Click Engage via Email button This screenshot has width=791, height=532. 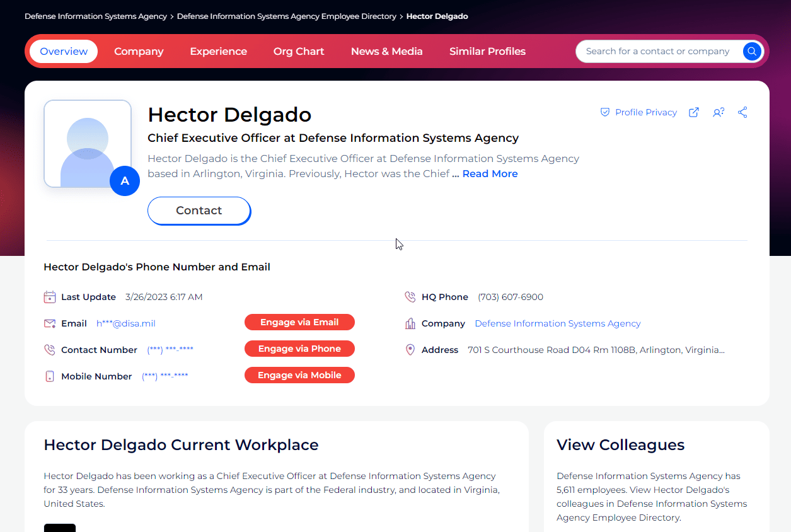pyautogui.click(x=299, y=322)
